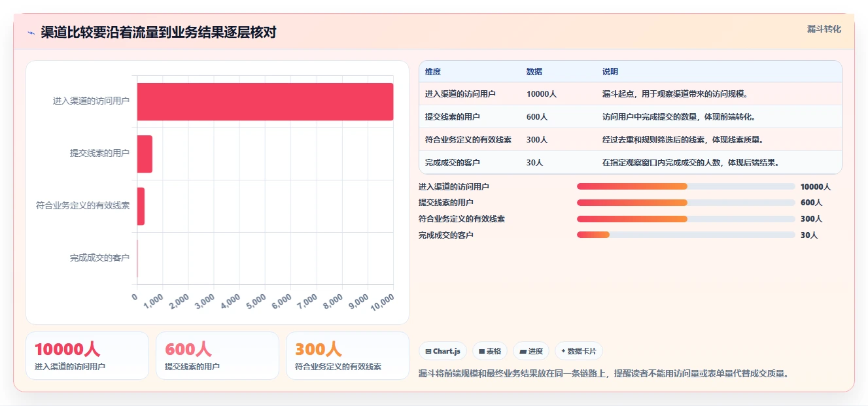Click table cell 完成成交的客户
This screenshot has height=406, width=868.
click(453, 163)
